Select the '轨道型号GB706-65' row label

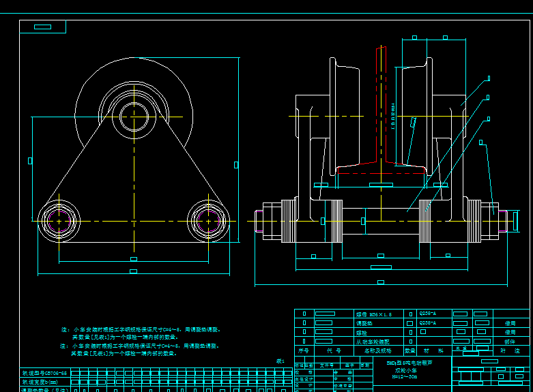[44, 373]
